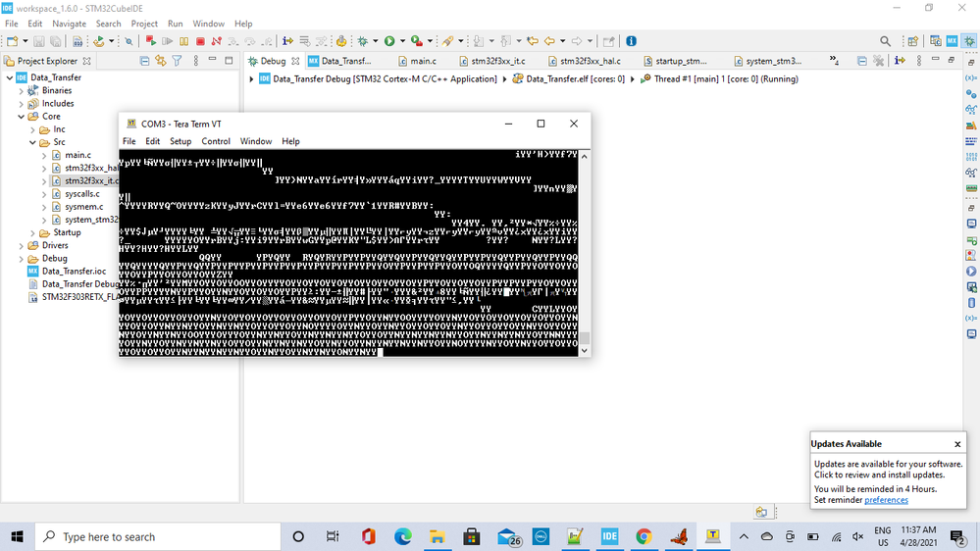Open dropdown arrow next to New icon
This screenshot has width=980, height=551.
click(25, 41)
